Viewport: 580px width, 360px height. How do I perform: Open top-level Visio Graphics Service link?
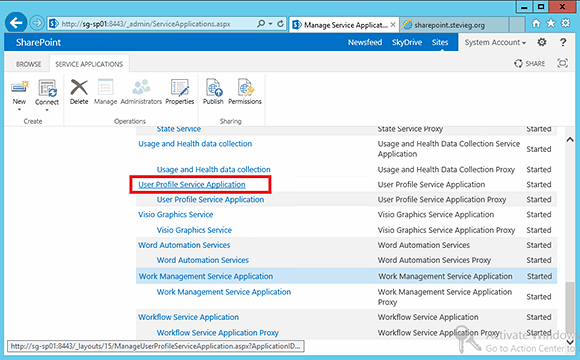coord(175,215)
